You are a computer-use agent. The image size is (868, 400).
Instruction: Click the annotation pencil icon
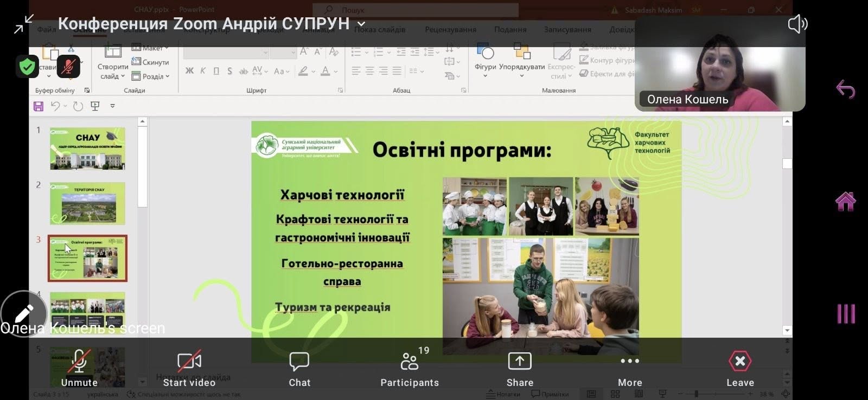click(x=23, y=313)
